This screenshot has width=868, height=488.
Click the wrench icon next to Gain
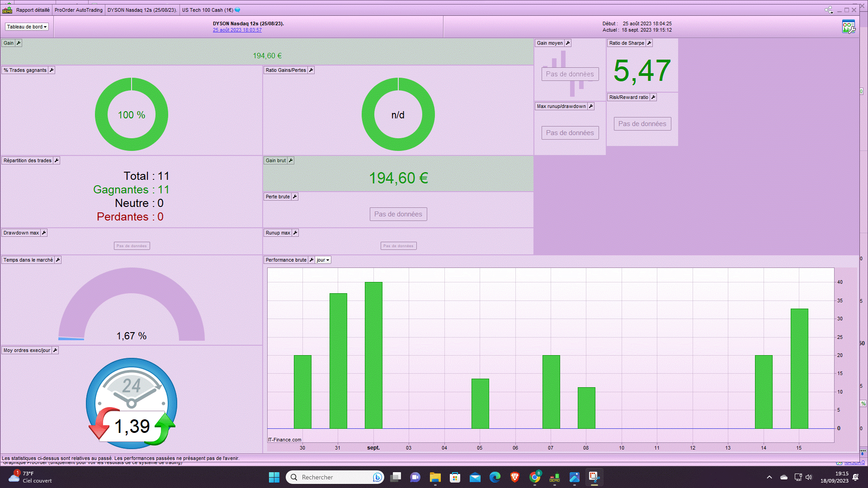click(19, 43)
